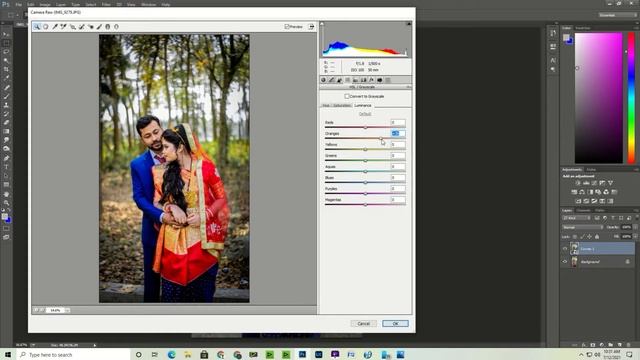
Task: Zoom out with the minus button below preview
Action: coord(36,310)
